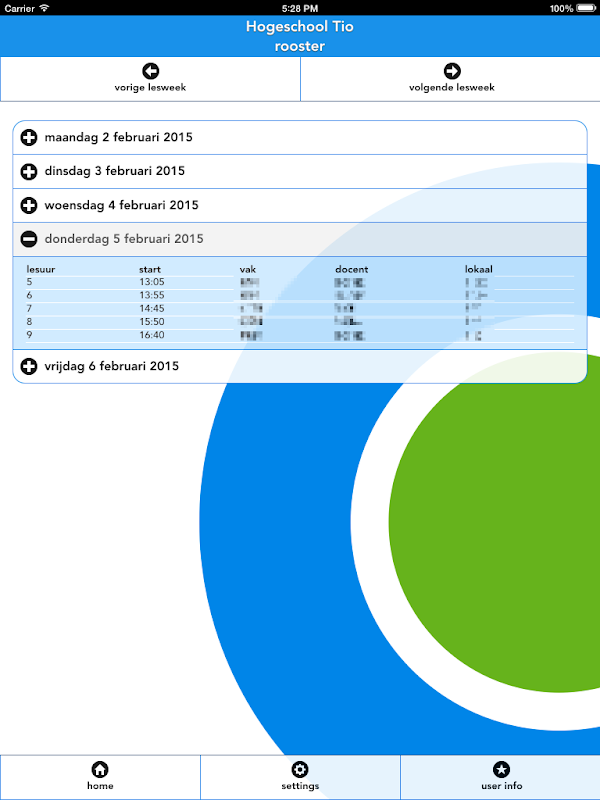600x800 pixels.
Task: Switch to the 'home' tab label
Action: (100, 786)
